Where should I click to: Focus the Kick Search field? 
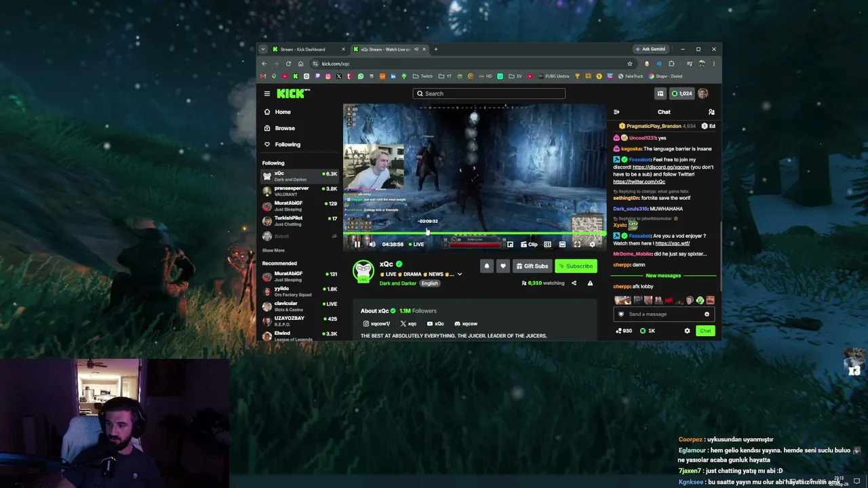pos(489,94)
